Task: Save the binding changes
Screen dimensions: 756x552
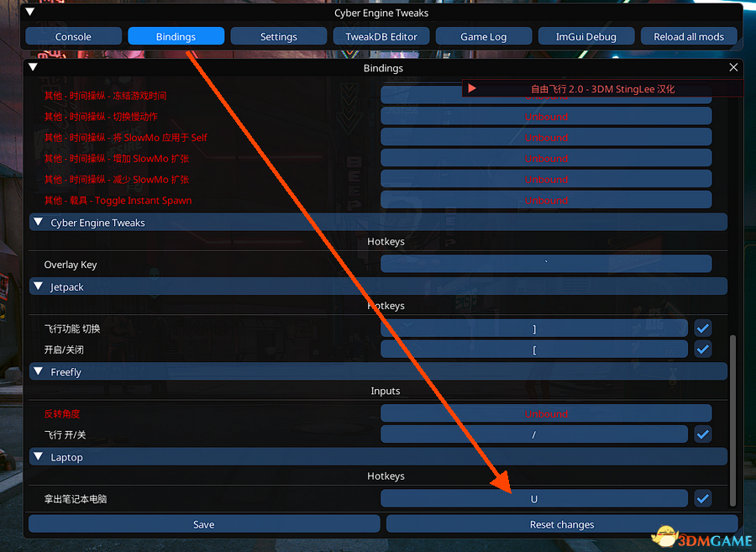Action: click(x=204, y=524)
